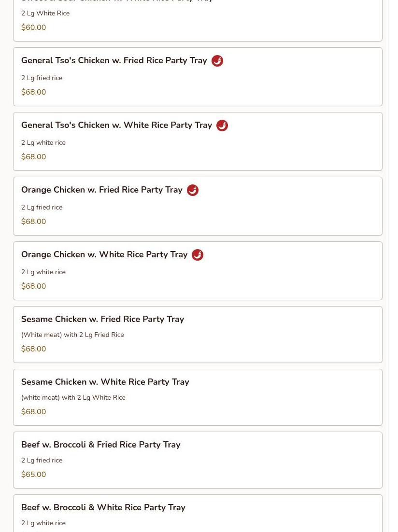Click $68.00 price under Sesame Chicken Fried Rice

[x=33, y=349]
